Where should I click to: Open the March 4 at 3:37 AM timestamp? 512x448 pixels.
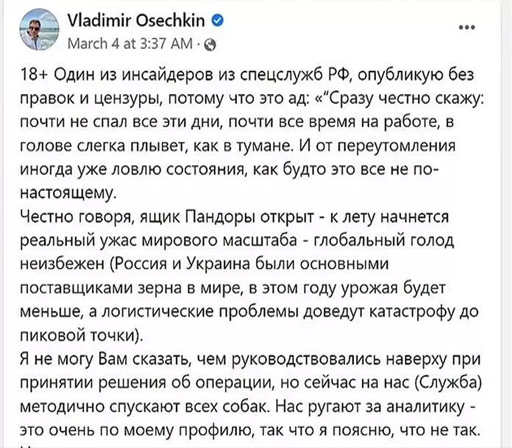[x=130, y=44]
